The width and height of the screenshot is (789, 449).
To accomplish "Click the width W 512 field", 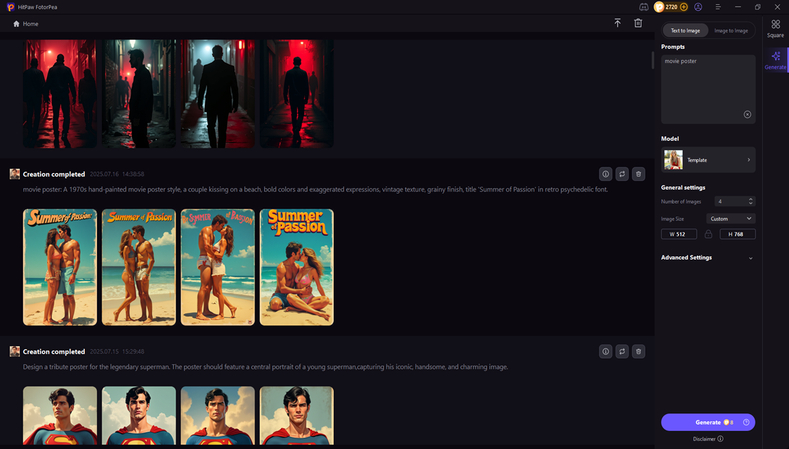I will pyautogui.click(x=679, y=234).
